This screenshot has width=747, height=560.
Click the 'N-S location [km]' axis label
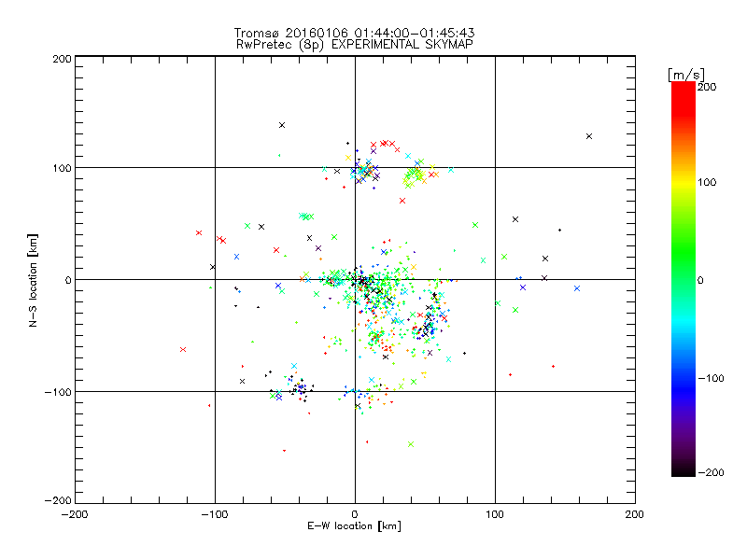33,281
